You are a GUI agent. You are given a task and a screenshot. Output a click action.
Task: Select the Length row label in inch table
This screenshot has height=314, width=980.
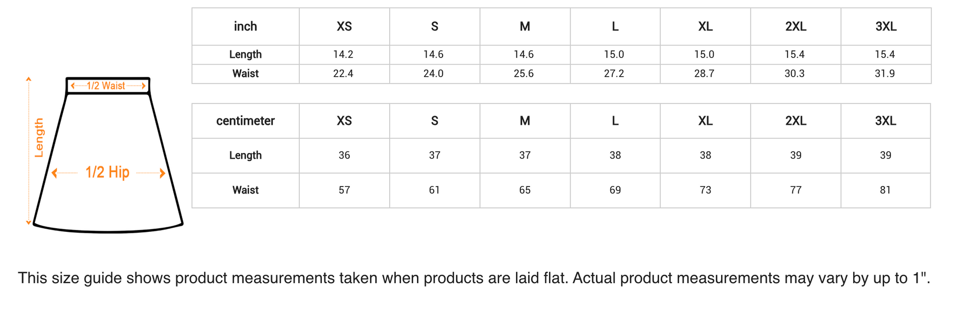245,54
